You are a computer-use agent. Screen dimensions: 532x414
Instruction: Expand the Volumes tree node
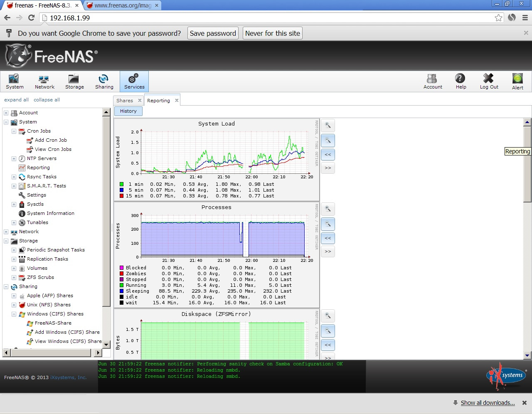[x=14, y=269]
